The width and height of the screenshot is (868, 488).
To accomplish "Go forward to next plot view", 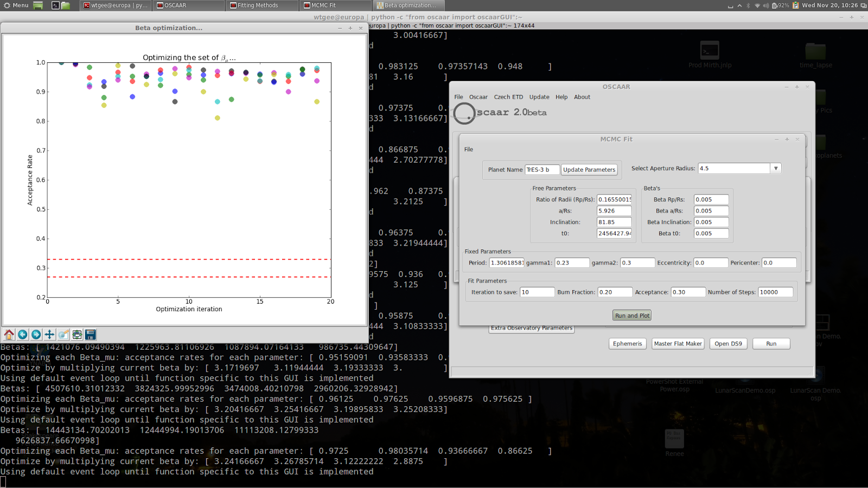I will [x=36, y=335].
